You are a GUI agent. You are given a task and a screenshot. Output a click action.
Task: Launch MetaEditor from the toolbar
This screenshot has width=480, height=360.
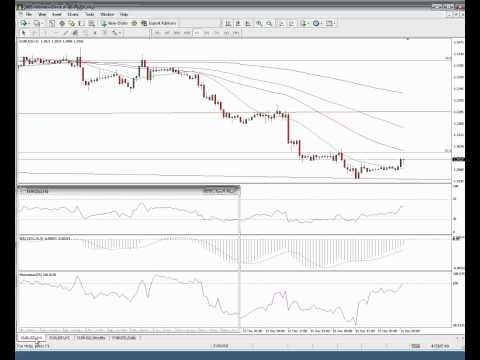point(134,23)
